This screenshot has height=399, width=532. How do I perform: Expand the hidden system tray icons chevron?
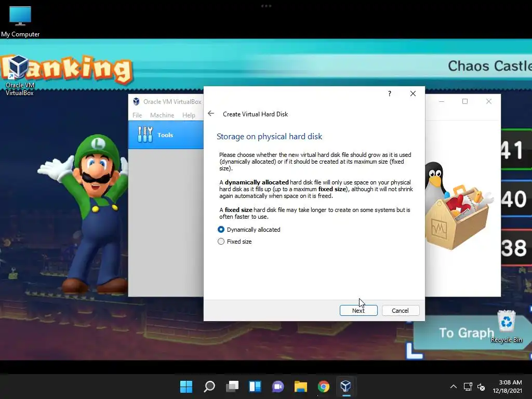[x=453, y=387]
